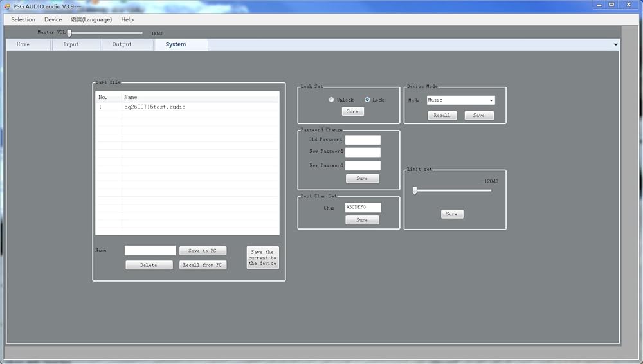643x364 pixels.
Task: Open the Device Mode dropdown showing Music
Action: 460,100
